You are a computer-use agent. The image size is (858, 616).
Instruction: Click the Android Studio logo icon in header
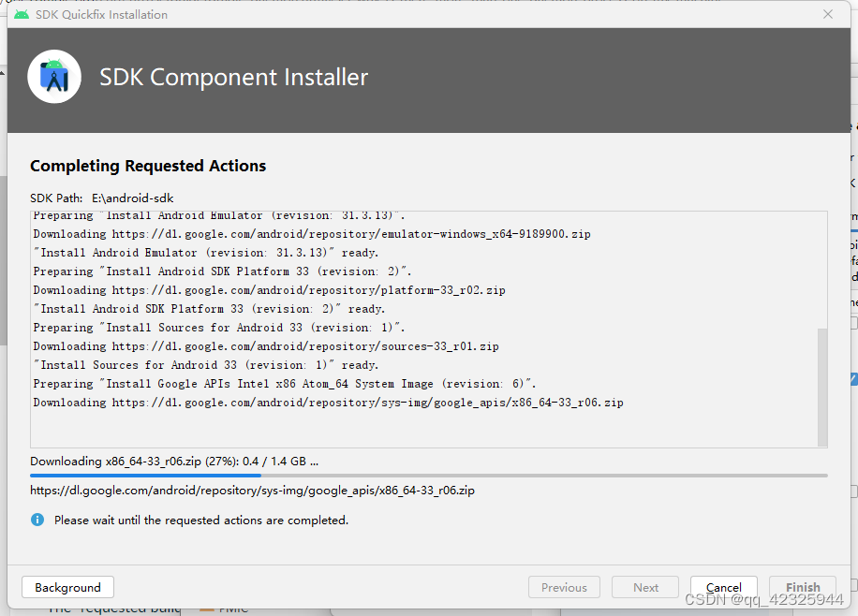click(54, 77)
